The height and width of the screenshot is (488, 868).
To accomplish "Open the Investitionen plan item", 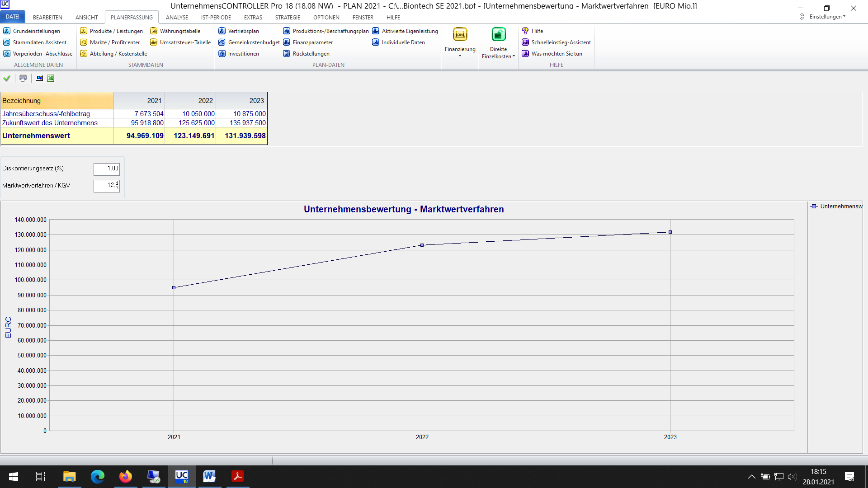I will (x=243, y=54).
